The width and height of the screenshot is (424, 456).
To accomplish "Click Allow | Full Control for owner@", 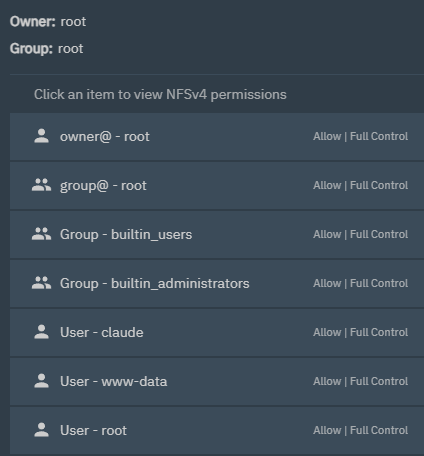I will [x=360, y=136].
